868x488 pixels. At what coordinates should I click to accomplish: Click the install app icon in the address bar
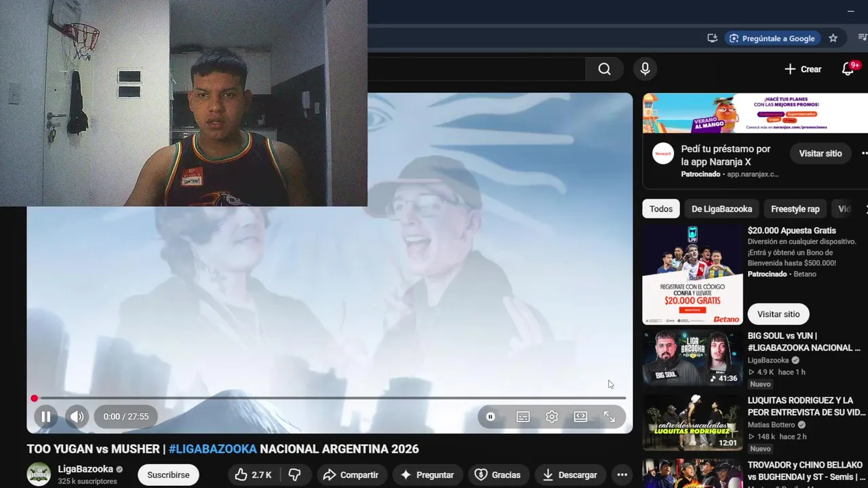tap(712, 38)
